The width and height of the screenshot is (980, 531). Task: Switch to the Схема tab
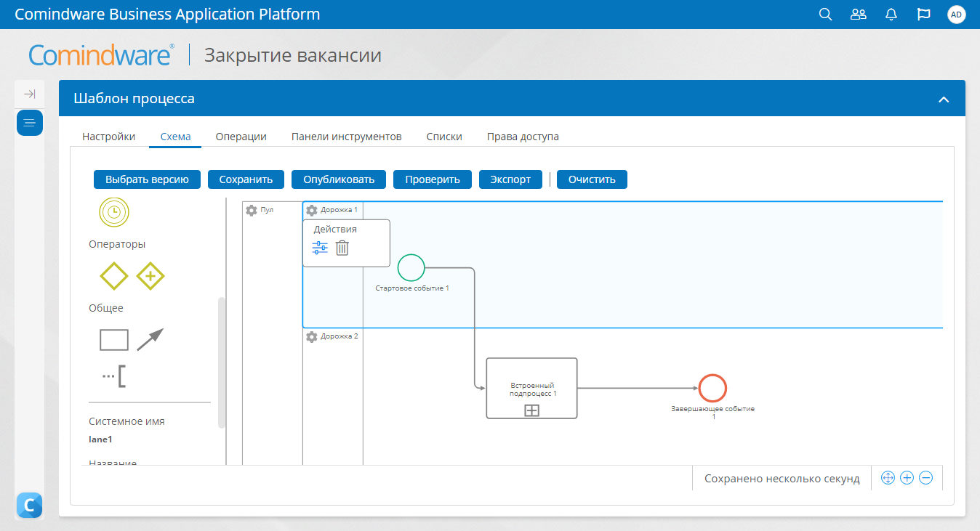(175, 137)
